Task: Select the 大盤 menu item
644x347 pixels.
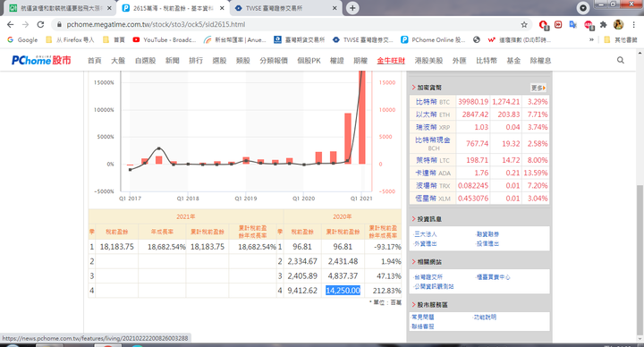Action: (118, 60)
